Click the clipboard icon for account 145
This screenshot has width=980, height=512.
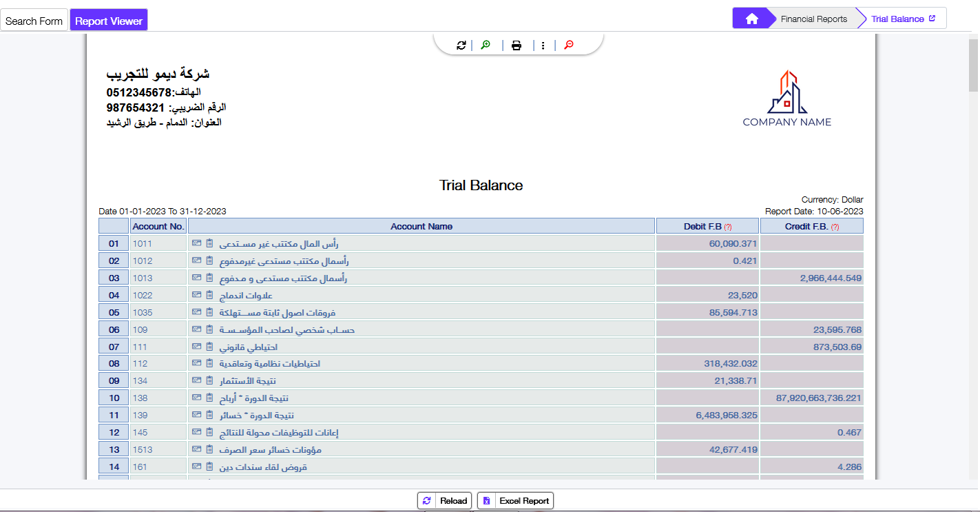tap(210, 432)
